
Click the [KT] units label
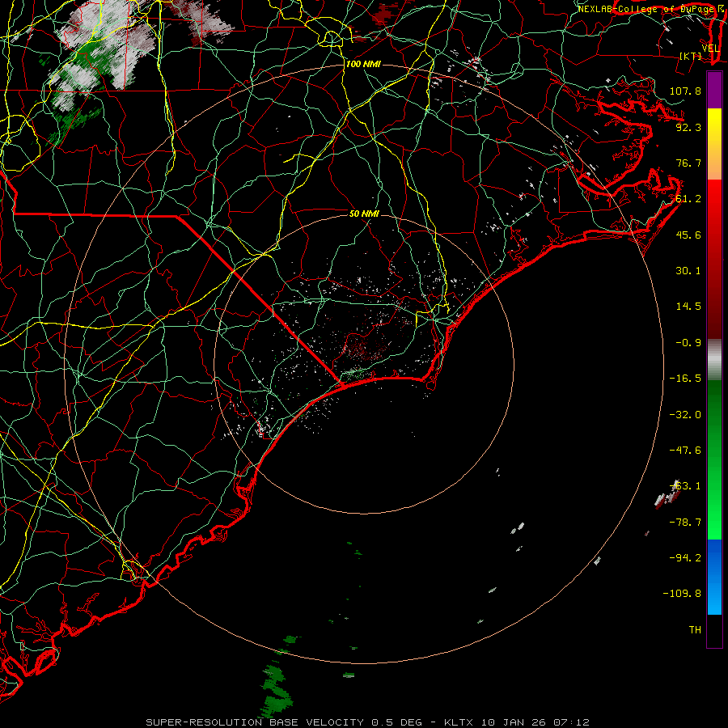[x=691, y=56]
